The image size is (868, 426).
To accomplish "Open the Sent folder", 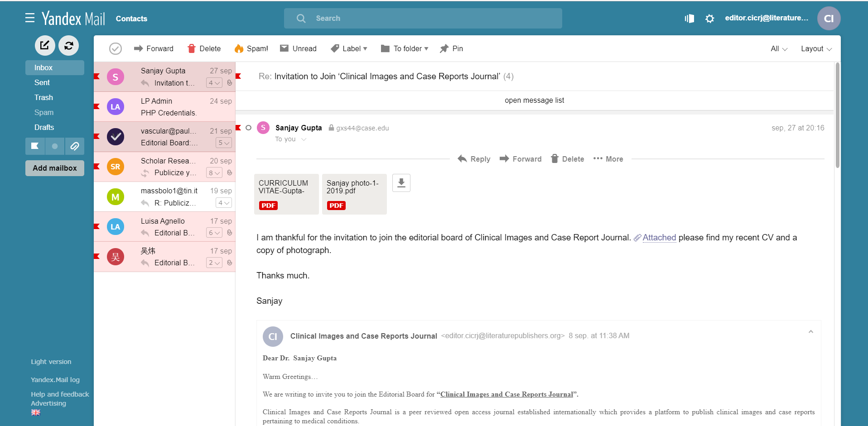I will [42, 82].
